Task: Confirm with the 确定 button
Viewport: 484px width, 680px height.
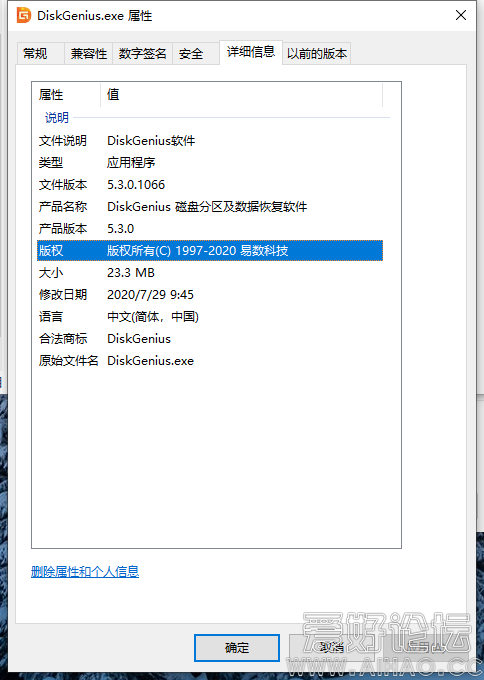Action: click(x=237, y=648)
